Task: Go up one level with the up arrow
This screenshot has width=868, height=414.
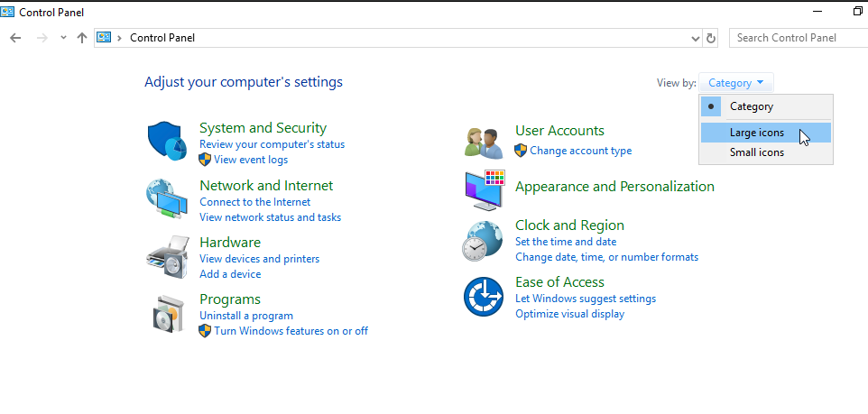Action: [82, 38]
